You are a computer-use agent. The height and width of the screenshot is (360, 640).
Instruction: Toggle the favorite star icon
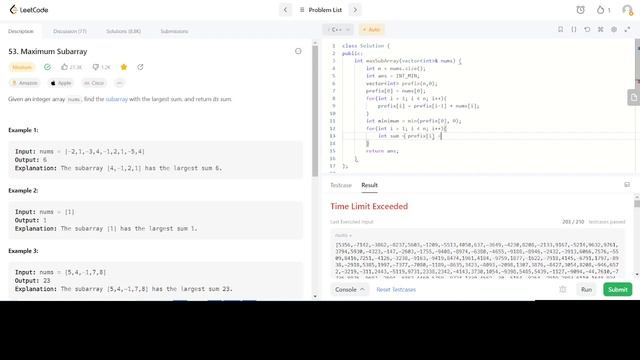[x=124, y=67]
